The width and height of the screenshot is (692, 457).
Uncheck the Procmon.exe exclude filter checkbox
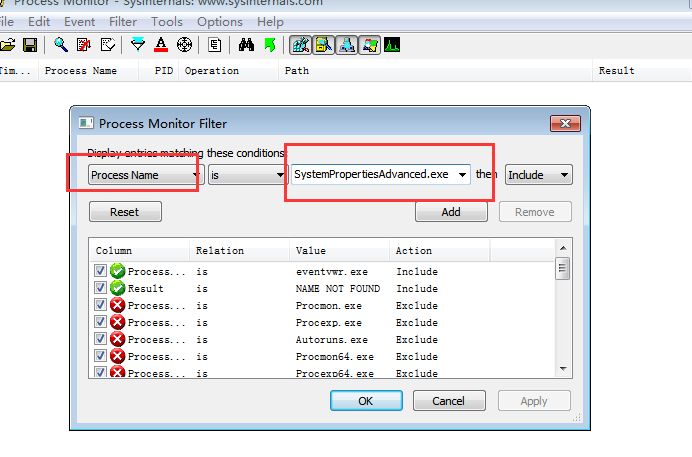(x=100, y=305)
